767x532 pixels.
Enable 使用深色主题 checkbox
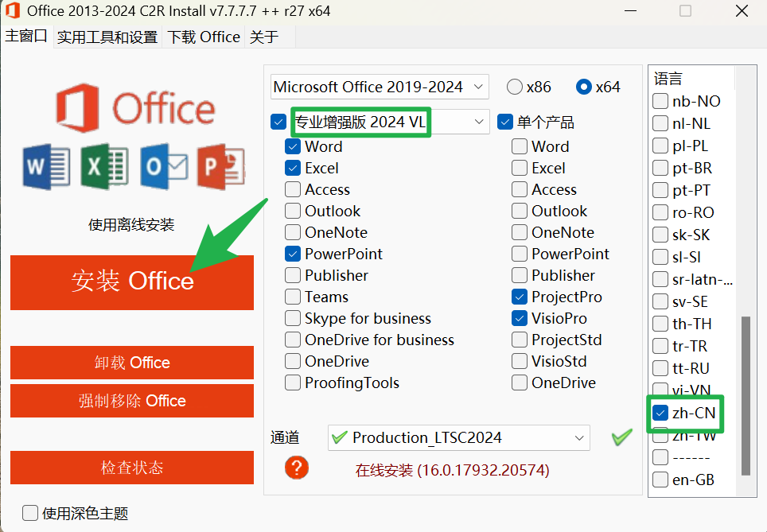(29, 514)
